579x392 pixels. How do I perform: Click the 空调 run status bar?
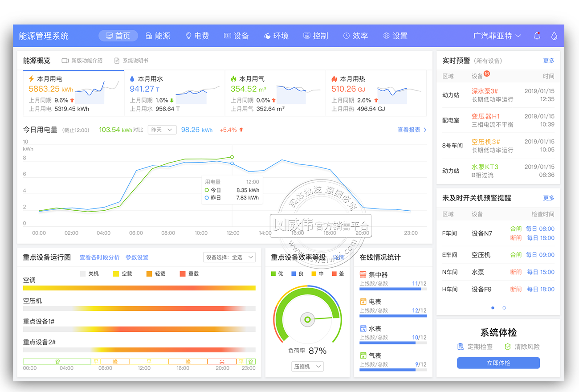139,288
